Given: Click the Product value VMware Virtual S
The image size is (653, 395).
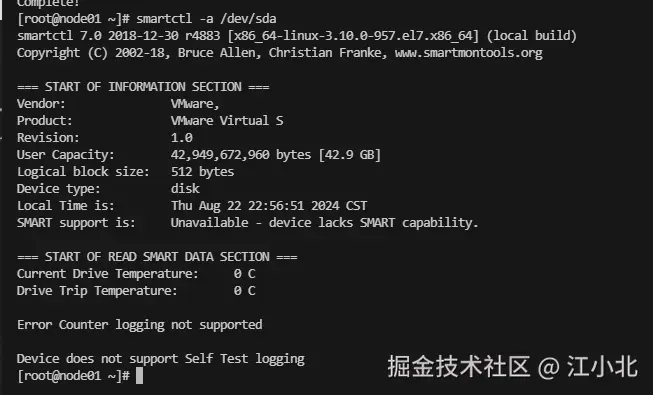Looking at the screenshot, I should (x=227, y=121).
